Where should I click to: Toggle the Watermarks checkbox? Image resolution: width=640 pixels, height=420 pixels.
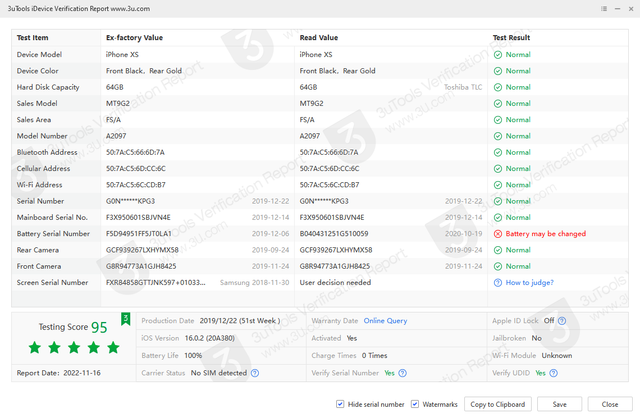415,404
